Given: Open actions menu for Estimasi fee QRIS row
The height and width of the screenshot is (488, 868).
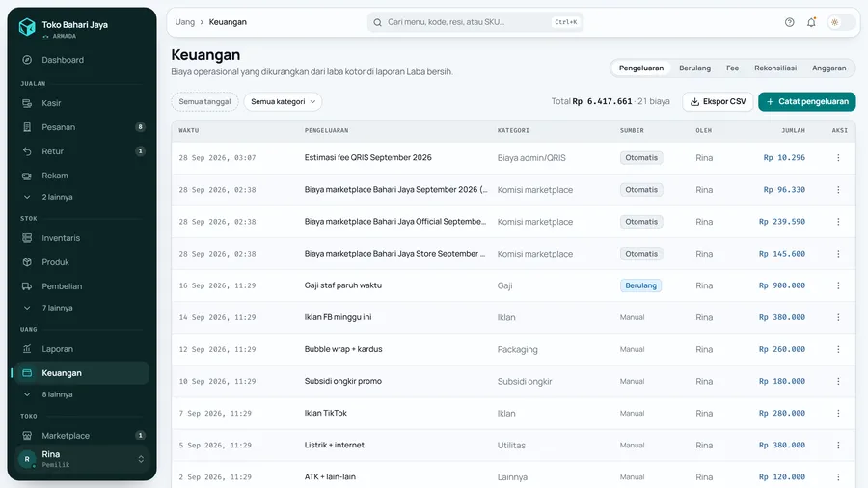Looking at the screenshot, I should click(x=838, y=158).
